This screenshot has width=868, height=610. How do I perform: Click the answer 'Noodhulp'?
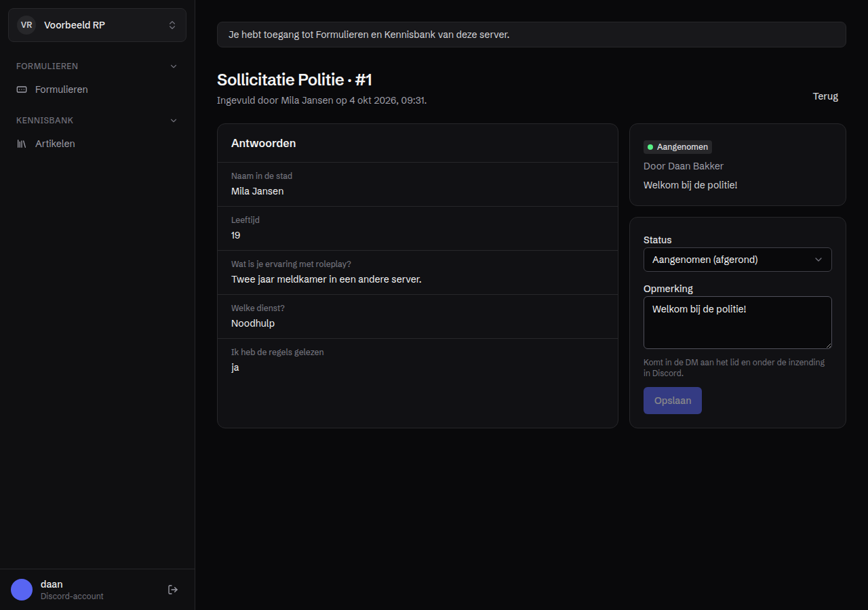pos(253,323)
